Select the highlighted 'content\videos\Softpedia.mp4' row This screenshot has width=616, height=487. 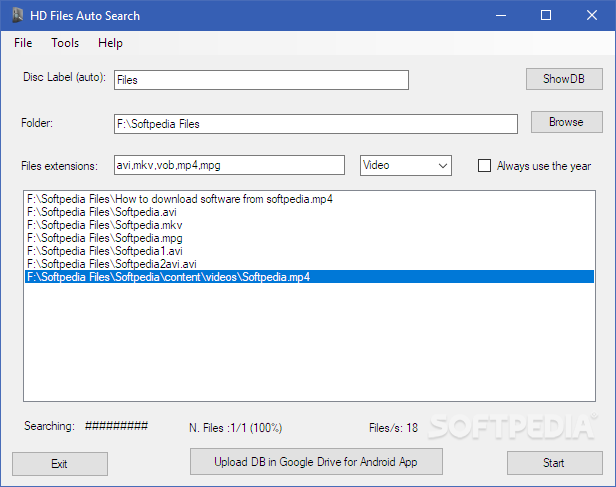click(309, 277)
